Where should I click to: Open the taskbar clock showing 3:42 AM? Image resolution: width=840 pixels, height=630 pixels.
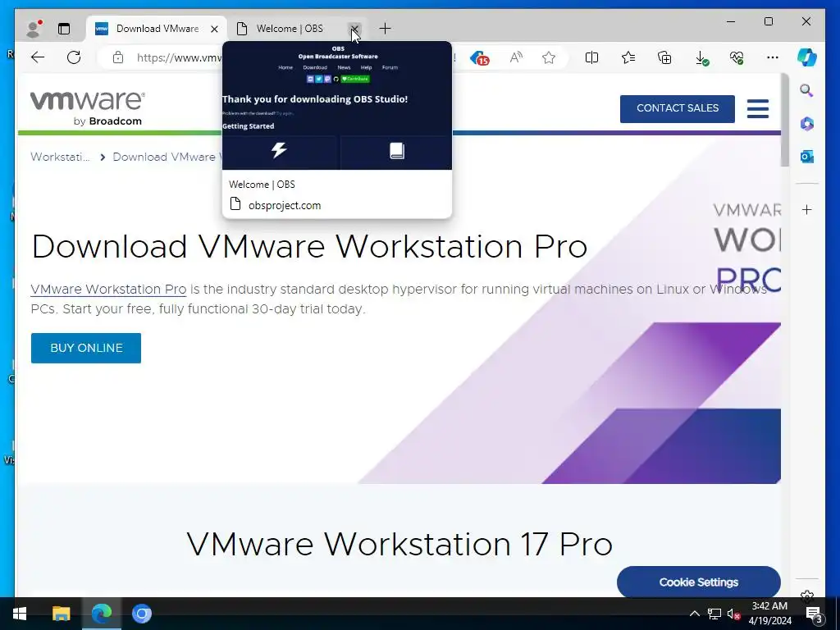[x=769, y=614]
